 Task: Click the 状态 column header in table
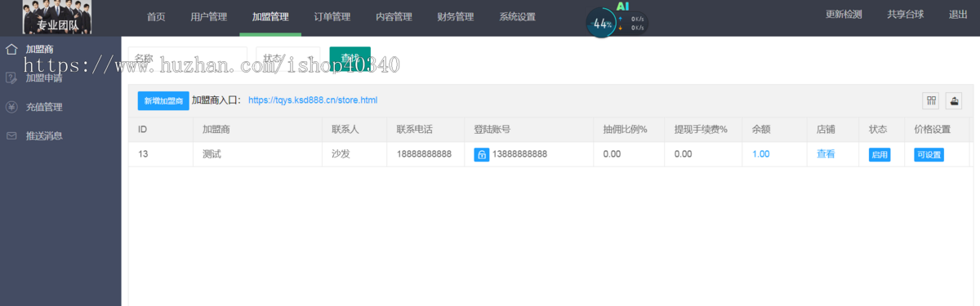(x=878, y=130)
